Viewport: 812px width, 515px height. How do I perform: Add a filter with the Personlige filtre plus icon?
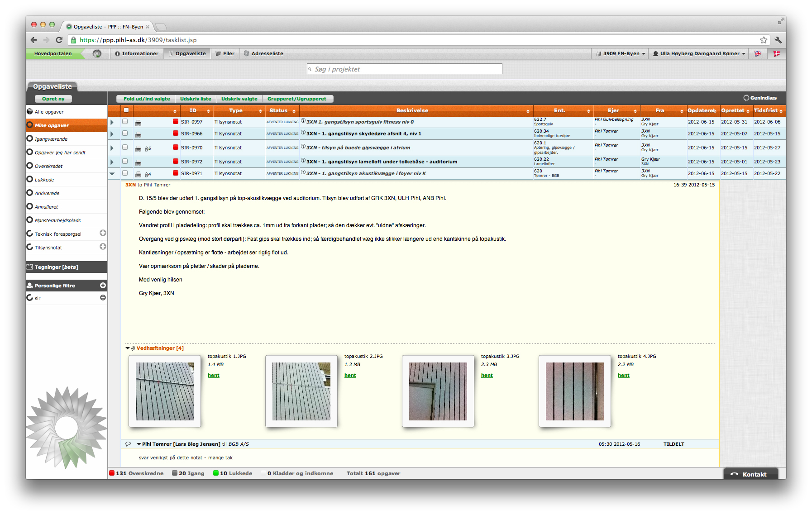(x=103, y=286)
